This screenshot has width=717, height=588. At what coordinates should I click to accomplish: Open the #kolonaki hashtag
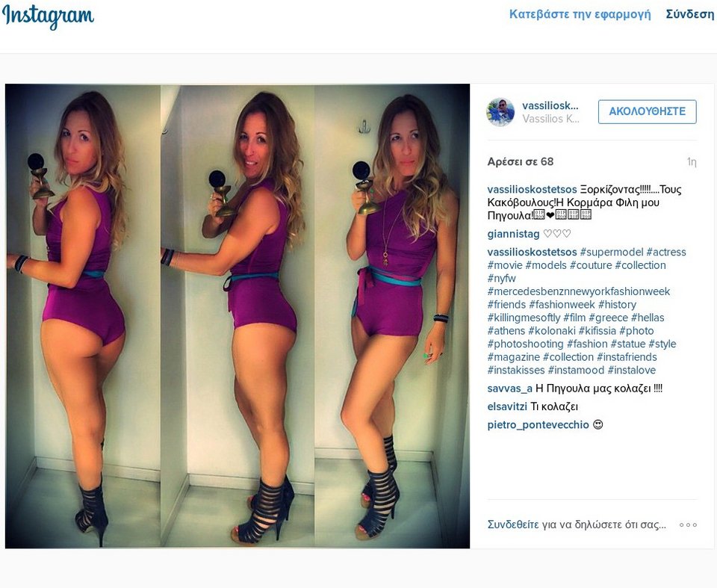pyautogui.click(x=552, y=331)
